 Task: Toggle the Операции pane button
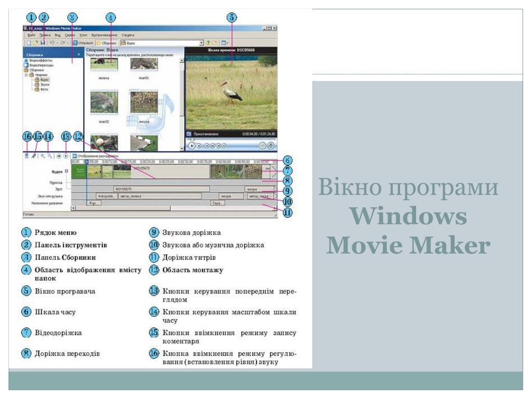click(x=83, y=43)
